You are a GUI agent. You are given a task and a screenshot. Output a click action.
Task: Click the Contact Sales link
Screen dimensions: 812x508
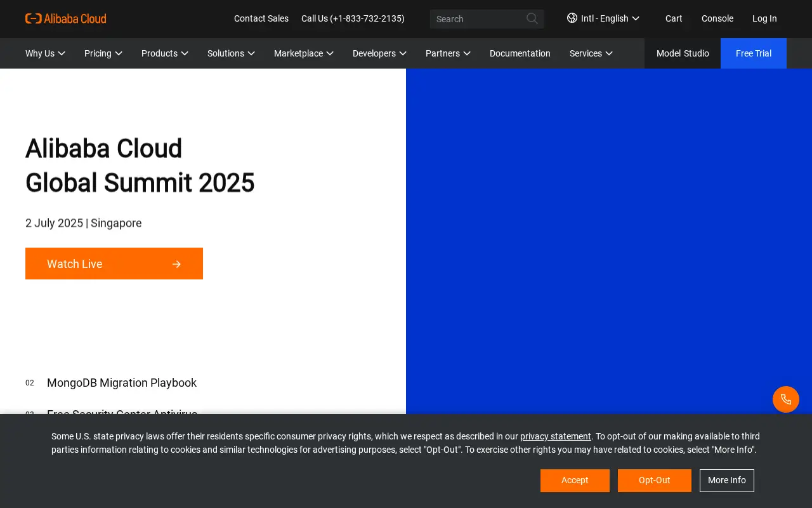click(261, 18)
